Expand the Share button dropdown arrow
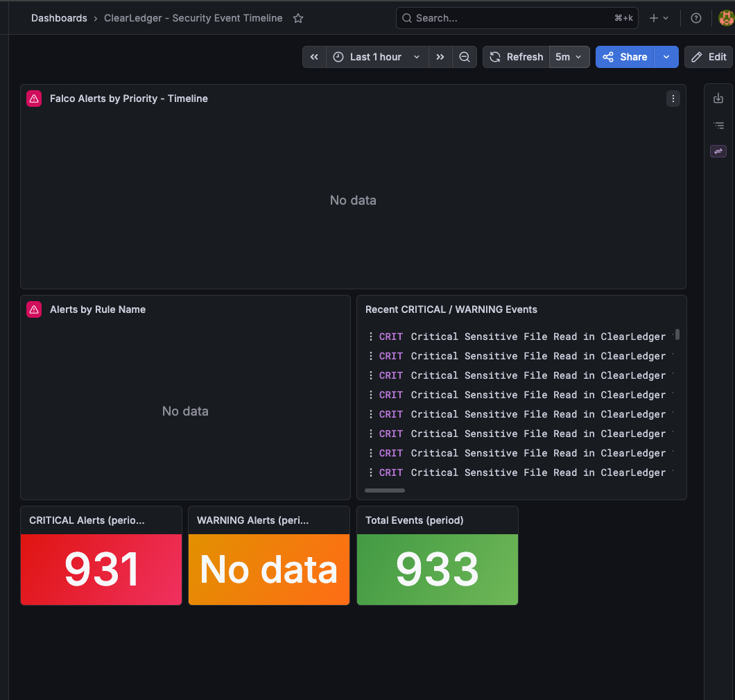This screenshot has height=700, width=735. tap(666, 57)
